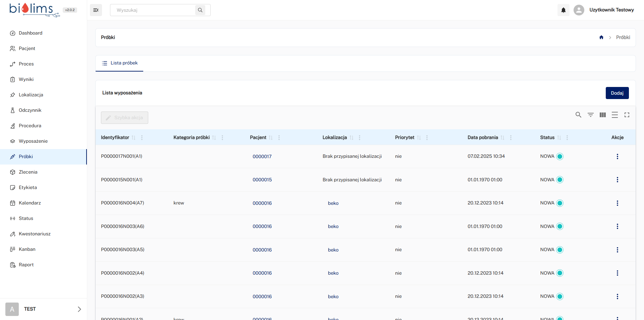Open actions menu for P0000017N001(A1)
The width and height of the screenshot is (644, 320).
click(x=618, y=156)
